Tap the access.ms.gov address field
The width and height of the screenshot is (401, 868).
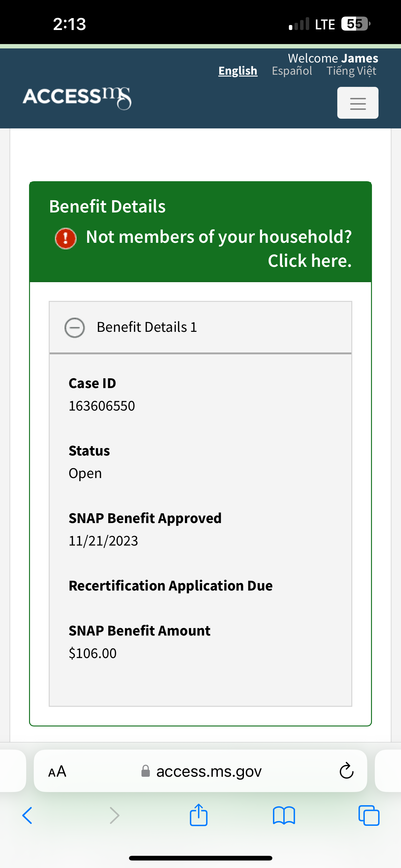pyautogui.click(x=200, y=771)
